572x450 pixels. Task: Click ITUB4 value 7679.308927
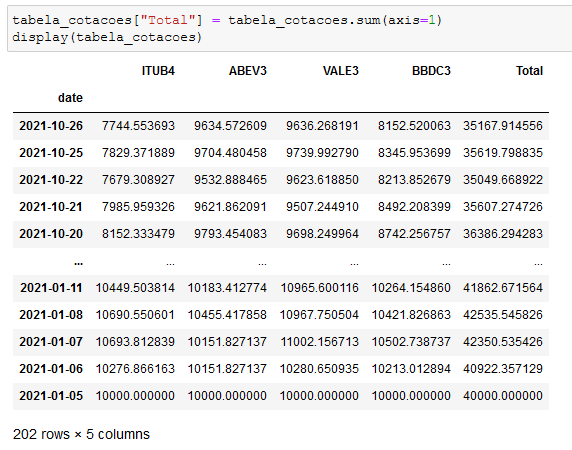pos(138,180)
